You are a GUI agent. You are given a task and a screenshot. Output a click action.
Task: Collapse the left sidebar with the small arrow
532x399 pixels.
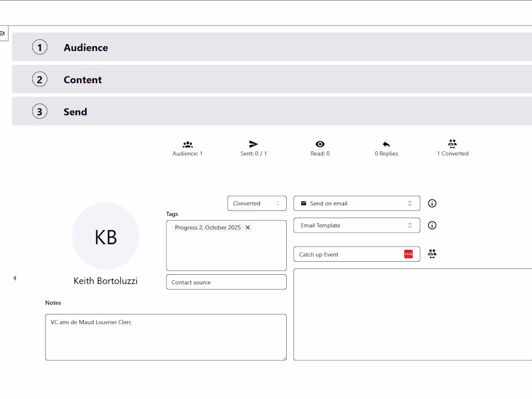(x=15, y=278)
